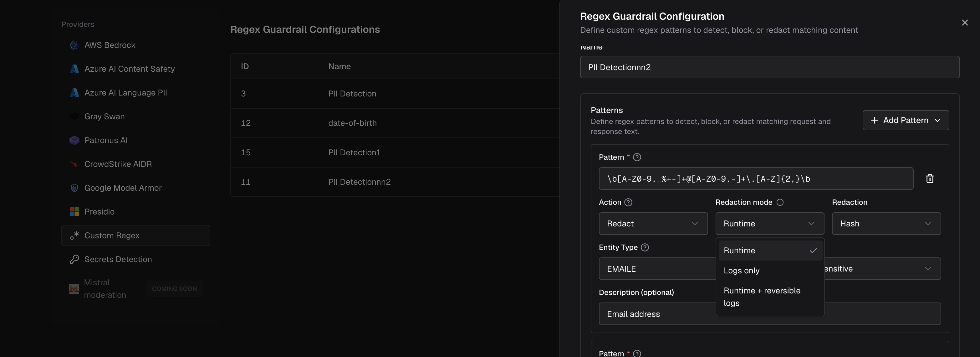The height and width of the screenshot is (357, 980).
Task: Click the Azure AI Language PII icon
Action: [74, 92]
